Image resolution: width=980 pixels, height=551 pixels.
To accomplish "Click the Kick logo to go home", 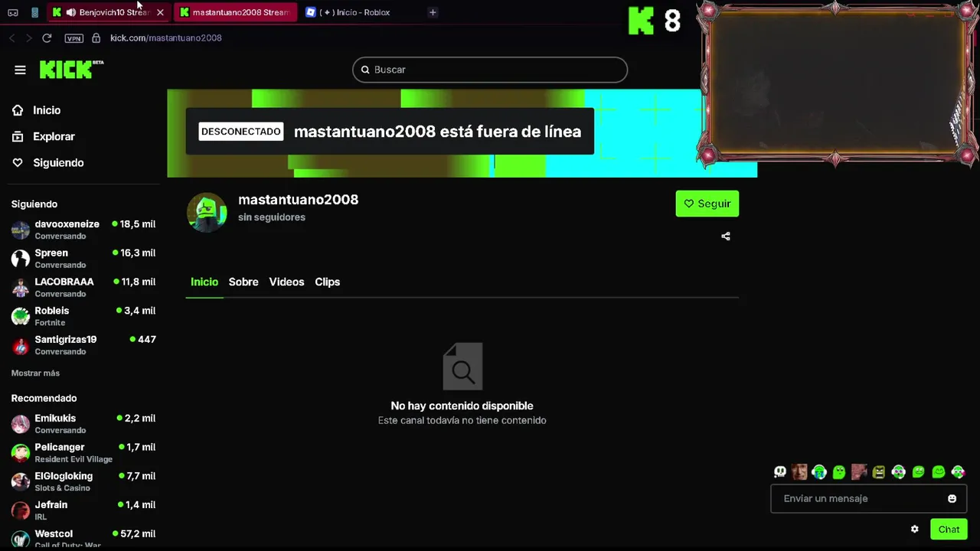I will tap(71, 70).
